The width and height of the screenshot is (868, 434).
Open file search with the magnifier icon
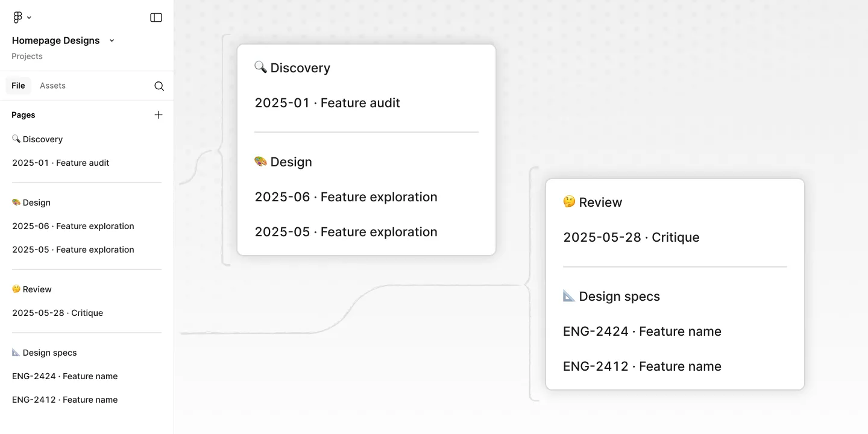coord(159,86)
